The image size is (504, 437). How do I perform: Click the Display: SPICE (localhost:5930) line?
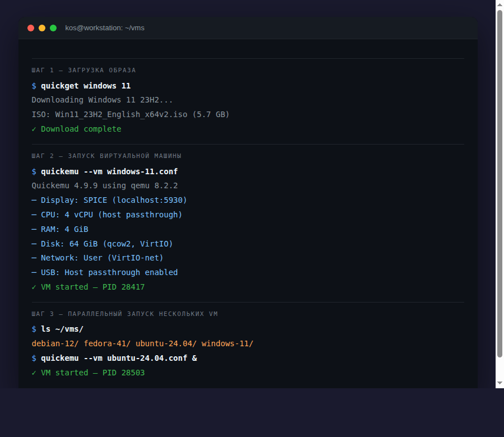pyautogui.click(x=114, y=200)
